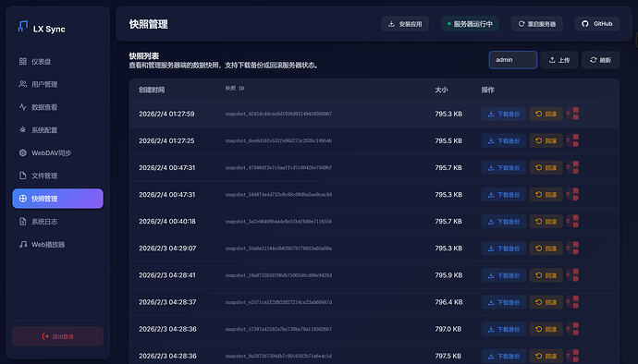Delete the 00:47:31 795.7 KB snapshot
The width and height of the screenshot is (638, 364).
(572, 167)
